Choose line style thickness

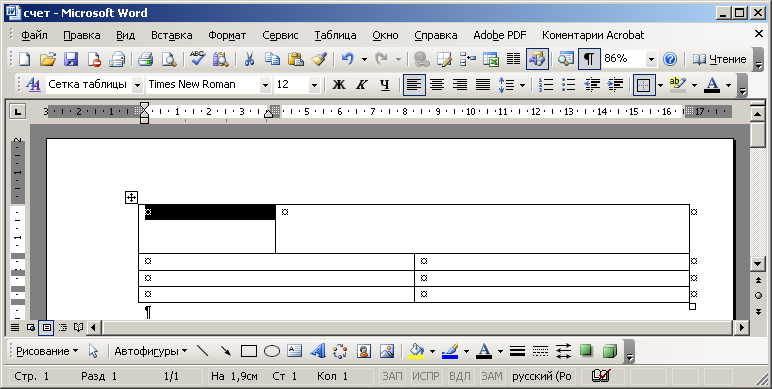click(517, 351)
